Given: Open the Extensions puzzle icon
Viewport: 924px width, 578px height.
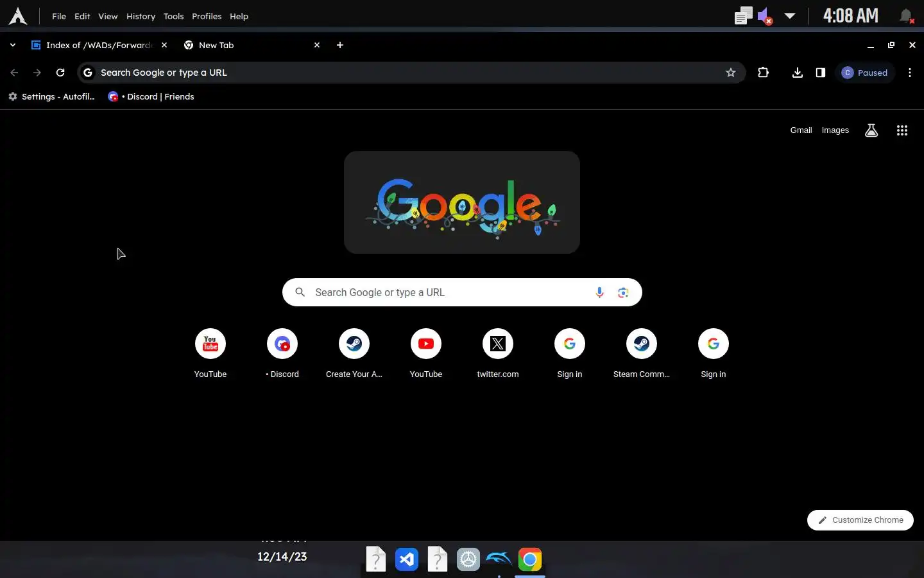Looking at the screenshot, I should point(763,73).
